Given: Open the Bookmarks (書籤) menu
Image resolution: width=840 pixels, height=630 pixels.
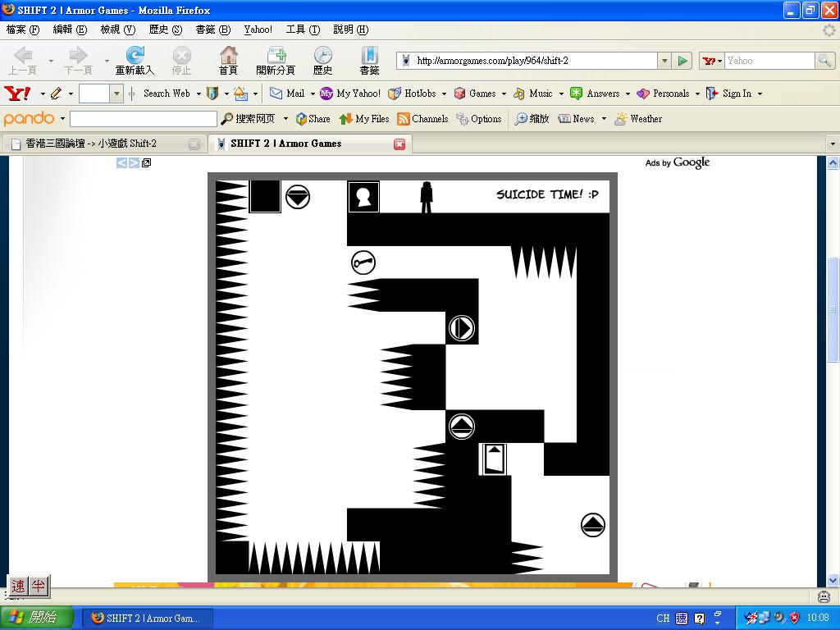Looking at the screenshot, I should [x=212, y=30].
